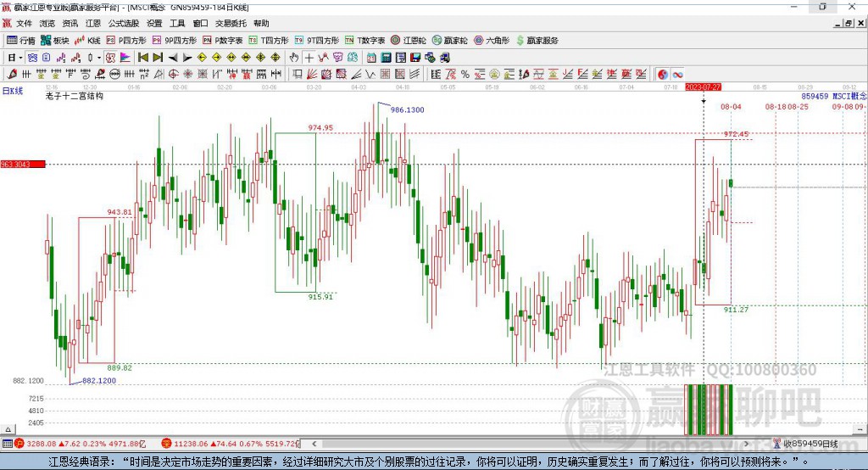
Task: Toggle the first yellow diamond arrow button
Action: pos(202,58)
